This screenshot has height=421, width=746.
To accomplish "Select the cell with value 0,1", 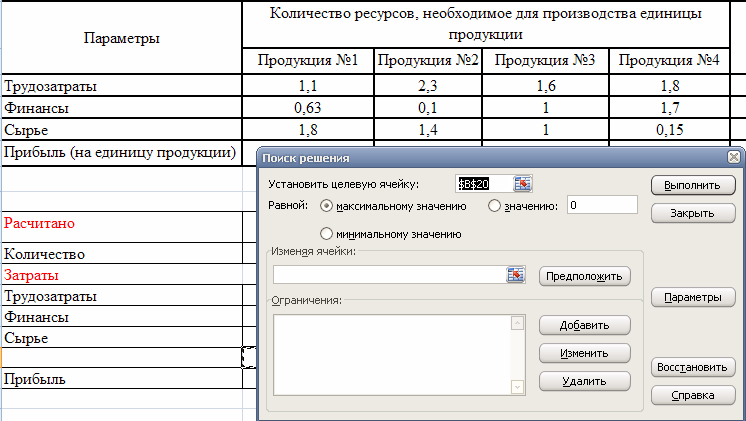I will (428, 108).
